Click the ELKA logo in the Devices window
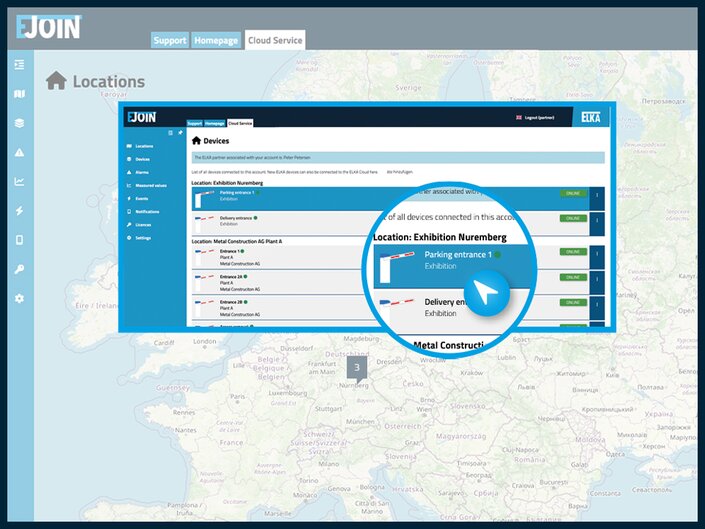 590,117
